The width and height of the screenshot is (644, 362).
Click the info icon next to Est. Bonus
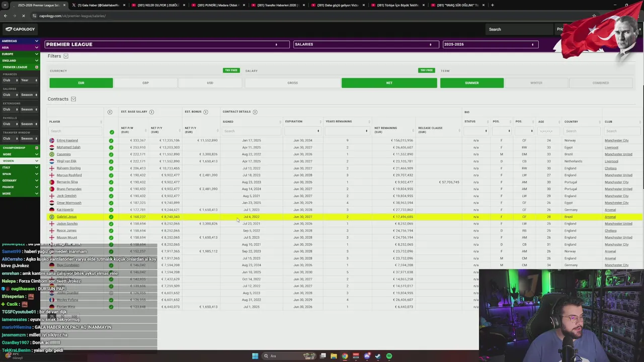tap(206, 112)
